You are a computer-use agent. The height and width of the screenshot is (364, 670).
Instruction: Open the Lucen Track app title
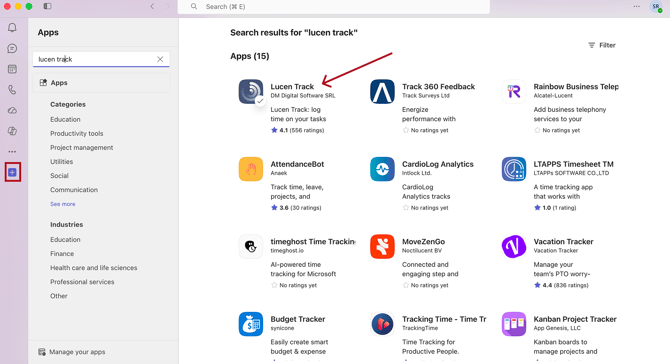pyautogui.click(x=292, y=86)
